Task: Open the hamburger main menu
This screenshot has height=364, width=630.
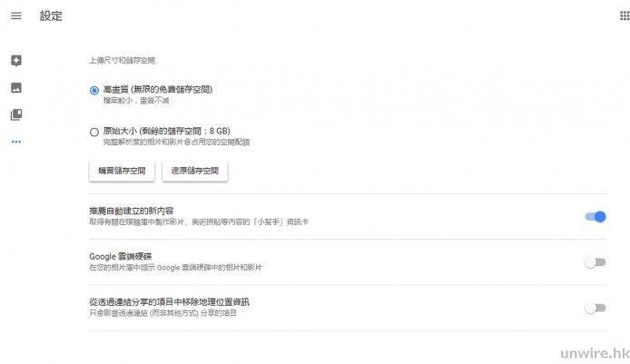Action: (x=15, y=16)
